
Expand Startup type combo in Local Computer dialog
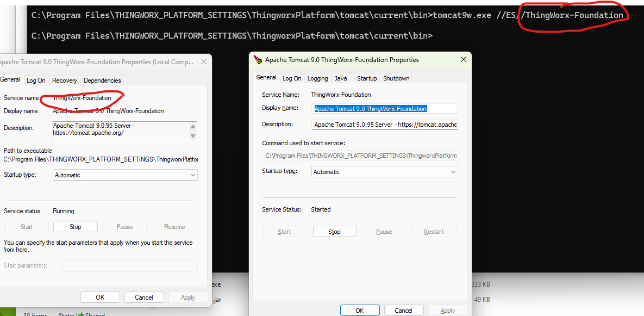pos(126,175)
